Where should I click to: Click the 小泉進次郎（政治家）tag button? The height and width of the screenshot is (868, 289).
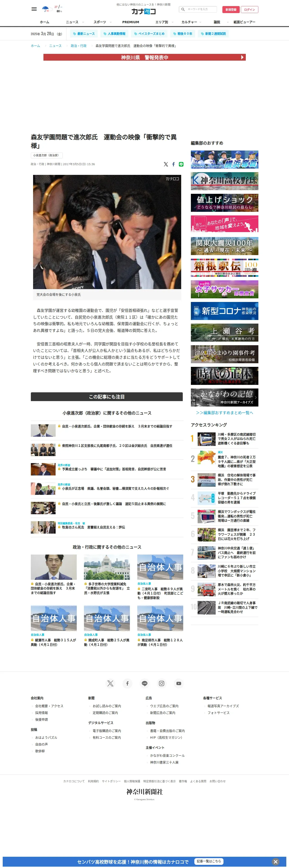[47, 155]
